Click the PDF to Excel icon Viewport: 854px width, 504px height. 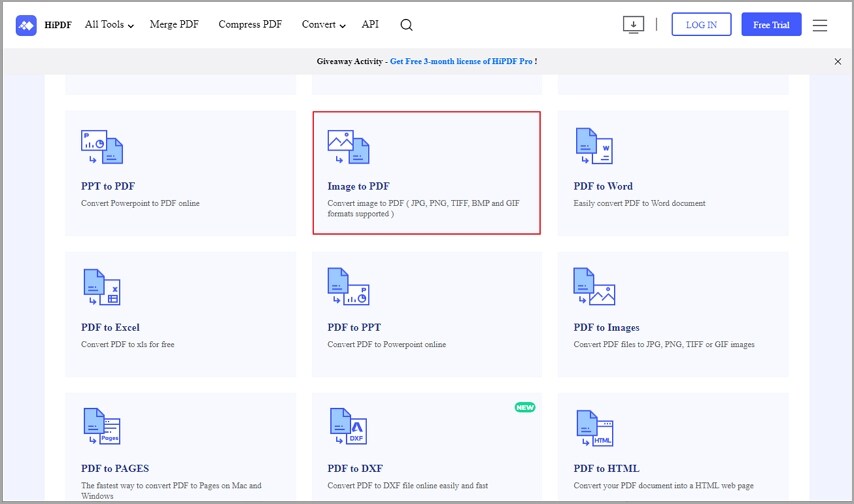101,287
